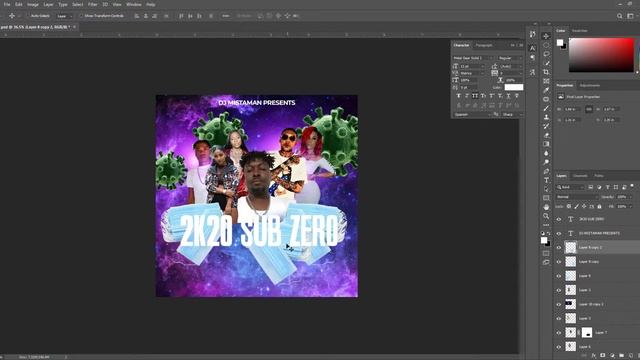
Task: Click Create new group folder icon
Action: coord(621,356)
